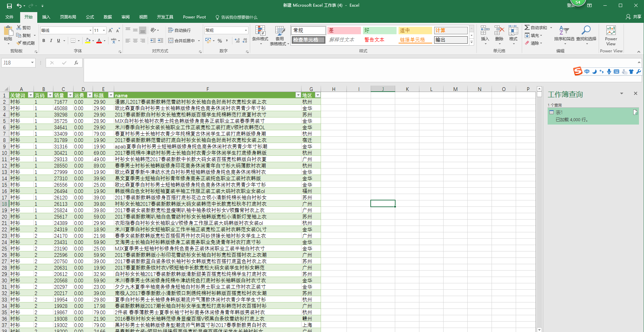Open Find and Select magnifier
The height and width of the screenshot is (332, 644).
pyautogui.click(x=586, y=30)
